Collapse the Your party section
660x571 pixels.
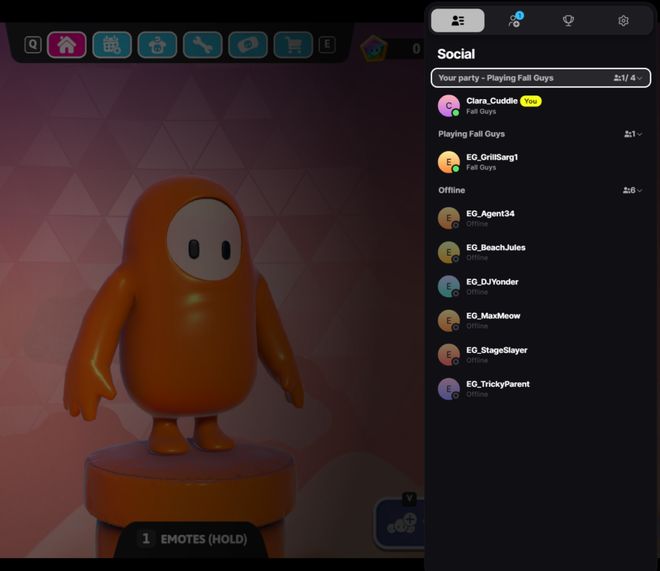pyautogui.click(x=639, y=78)
